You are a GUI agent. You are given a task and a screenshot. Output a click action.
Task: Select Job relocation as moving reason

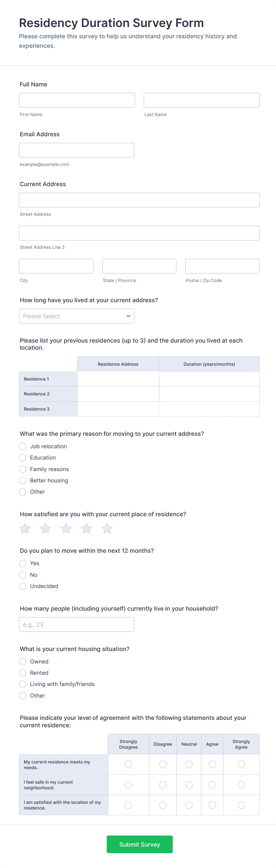click(23, 446)
